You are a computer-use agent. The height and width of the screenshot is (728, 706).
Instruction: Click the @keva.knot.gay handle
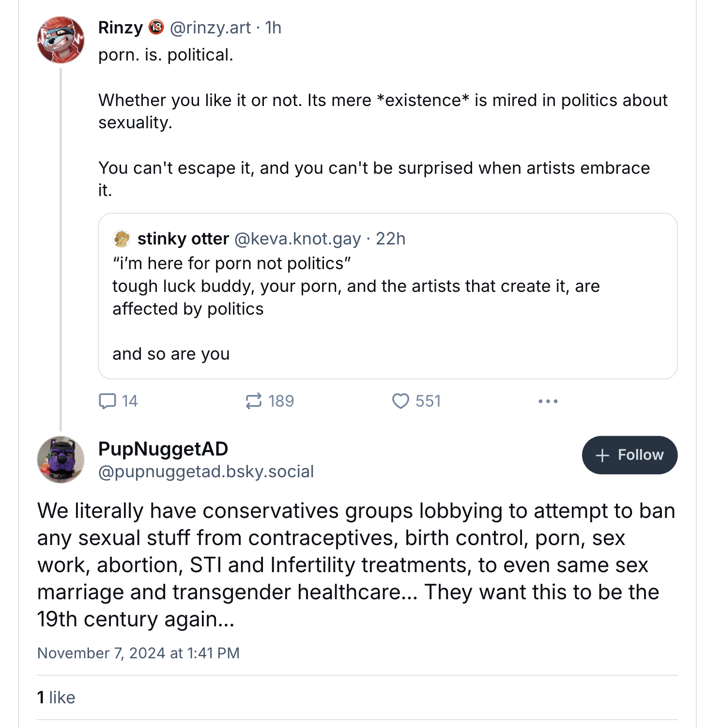click(297, 239)
